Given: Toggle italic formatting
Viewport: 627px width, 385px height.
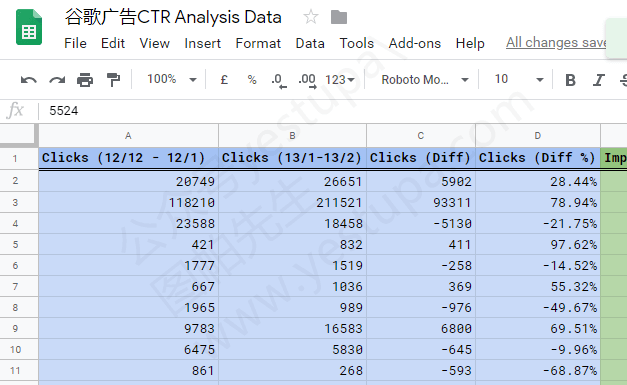Looking at the screenshot, I should click(598, 80).
